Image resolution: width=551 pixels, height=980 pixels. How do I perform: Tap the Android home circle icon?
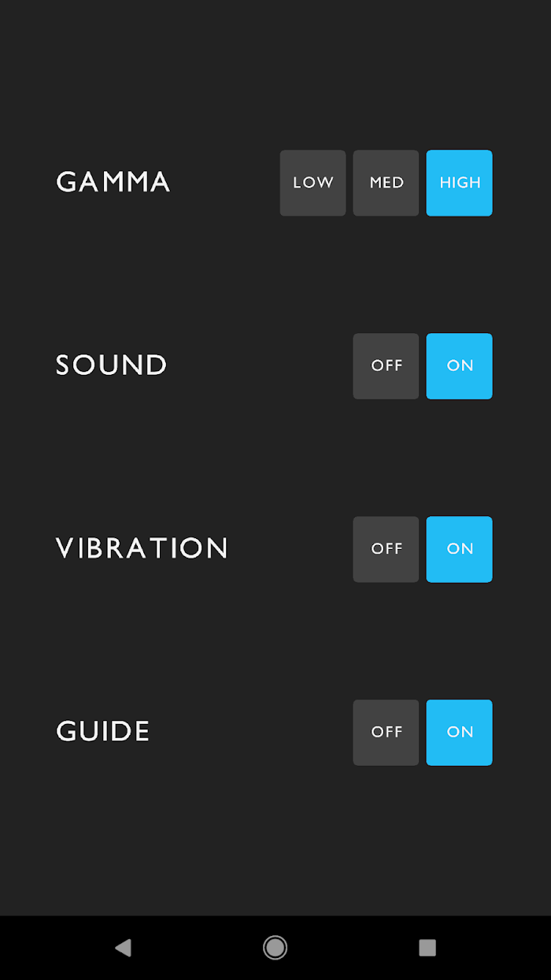coord(275,947)
